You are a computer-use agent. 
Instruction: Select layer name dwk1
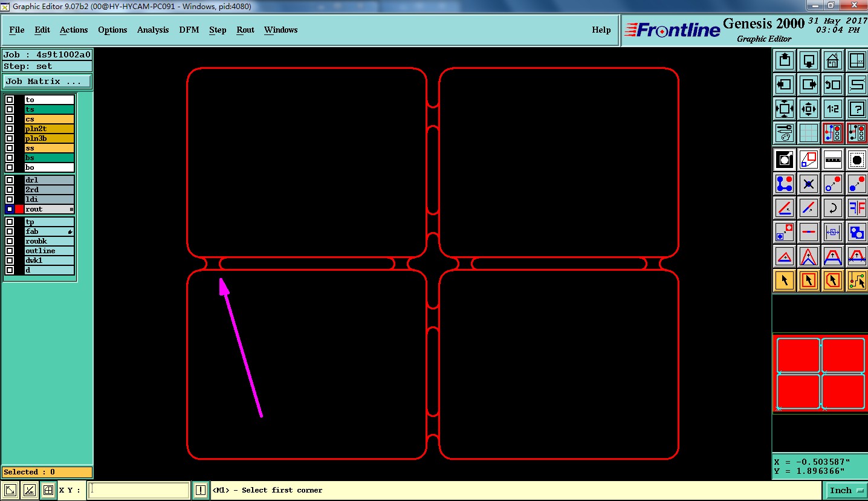pyautogui.click(x=50, y=260)
